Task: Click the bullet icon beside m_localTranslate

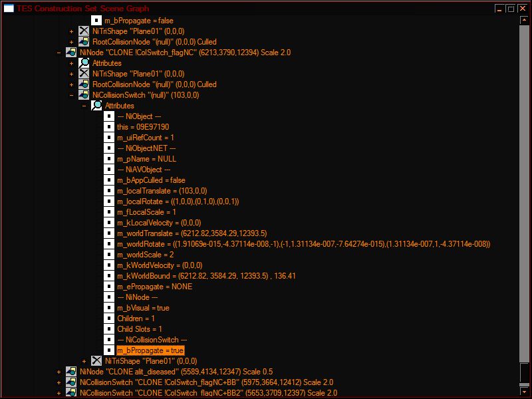Action: pyautogui.click(x=109, y=190)
